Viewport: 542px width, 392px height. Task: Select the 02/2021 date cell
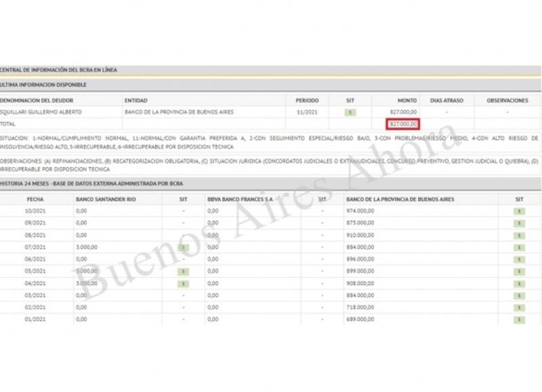click(x=35, y=307)
